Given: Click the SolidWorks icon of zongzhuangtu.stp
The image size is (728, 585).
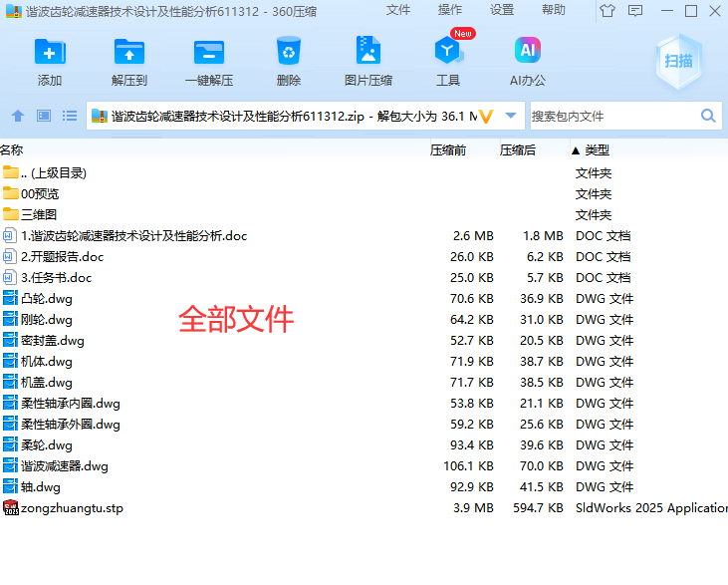Looking at the screenshot, I should [x=11, y=507].
